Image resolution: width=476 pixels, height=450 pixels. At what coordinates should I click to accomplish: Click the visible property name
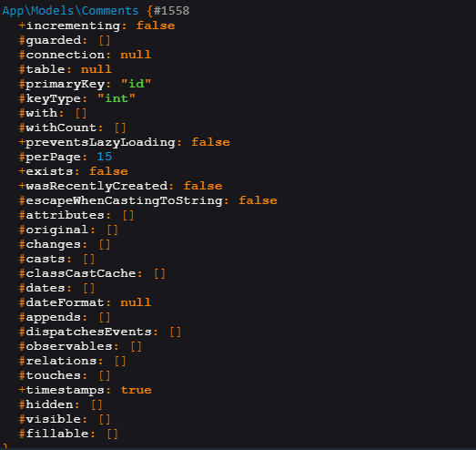pos(54,419)
